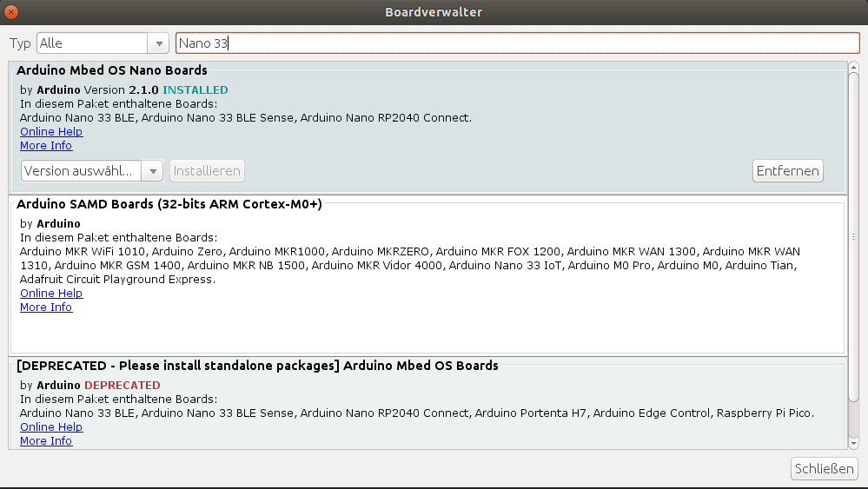This screenshot has height=489, width=868.
Task: Open More Info for Arduino SAMD Boards
Action: [x=46, y=307]
